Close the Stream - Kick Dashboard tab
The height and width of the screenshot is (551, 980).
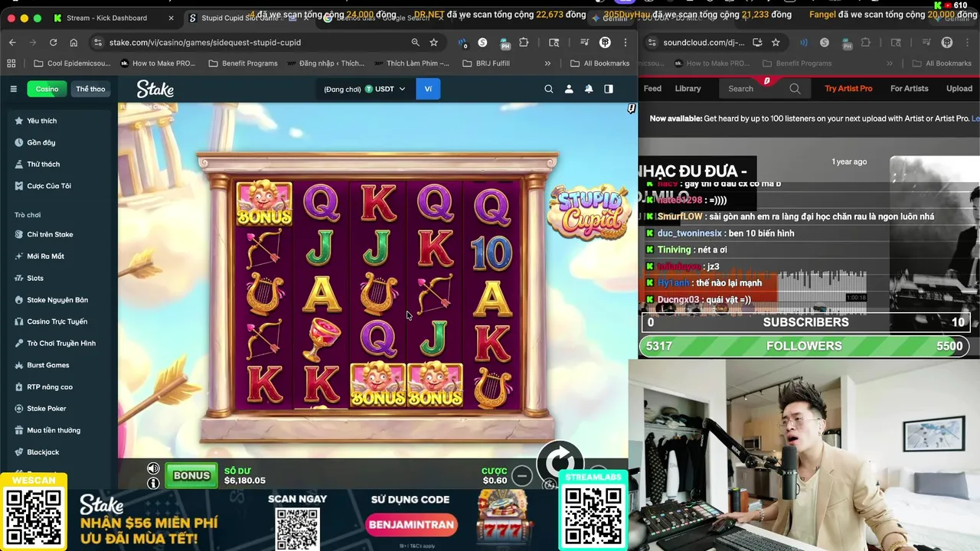pyautogui.click(x=171, y=18)
